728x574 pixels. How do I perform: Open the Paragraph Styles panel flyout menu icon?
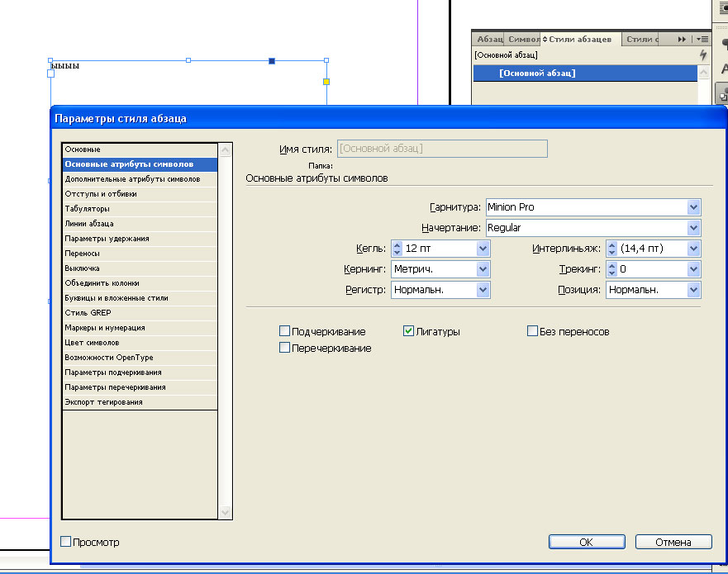click(x=702, y=40)
